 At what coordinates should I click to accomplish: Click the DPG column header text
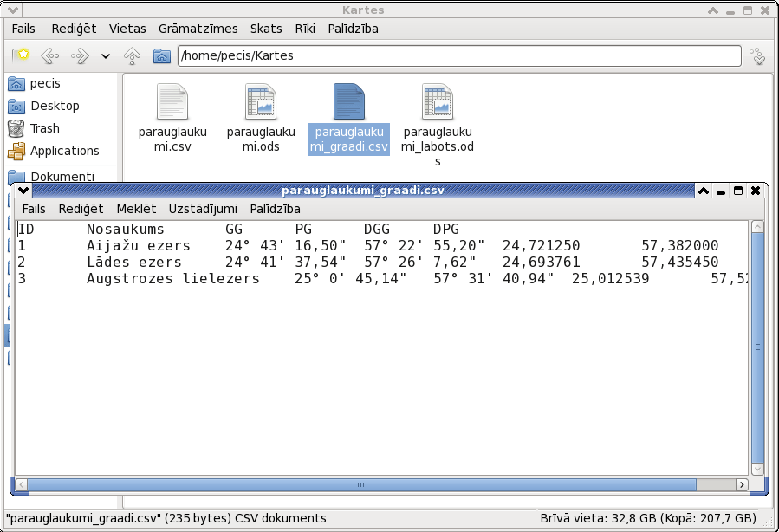coord(446,230)
